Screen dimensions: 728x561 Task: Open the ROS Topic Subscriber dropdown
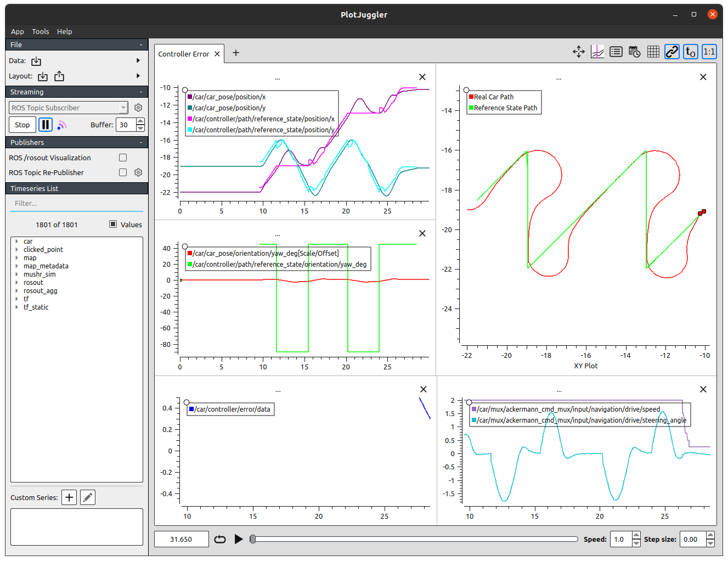[68, 107]
